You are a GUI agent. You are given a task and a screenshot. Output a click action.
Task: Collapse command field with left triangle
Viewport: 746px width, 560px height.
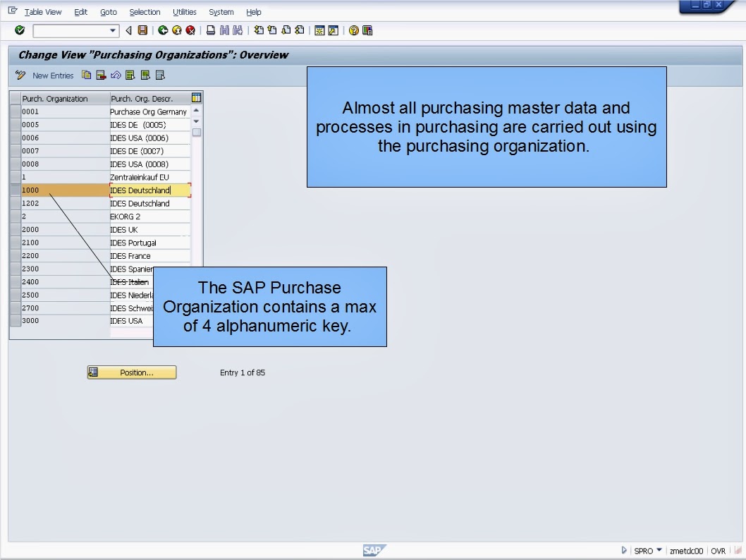click(x=128, y=30)
